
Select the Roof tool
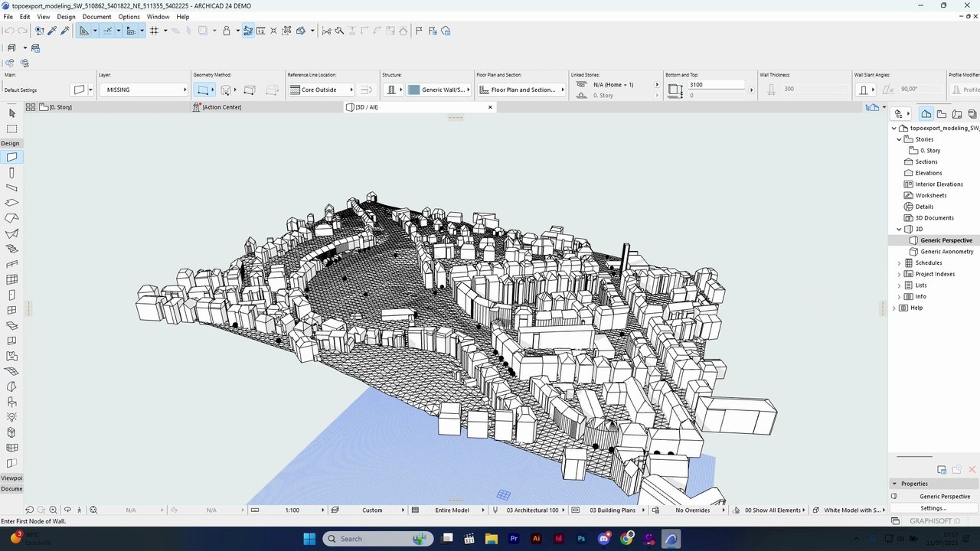point(11,218)
